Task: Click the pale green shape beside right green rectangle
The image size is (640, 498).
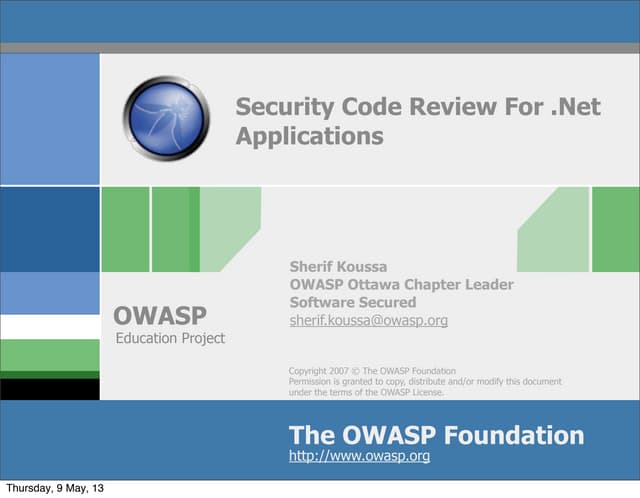Action: [555, 232]
